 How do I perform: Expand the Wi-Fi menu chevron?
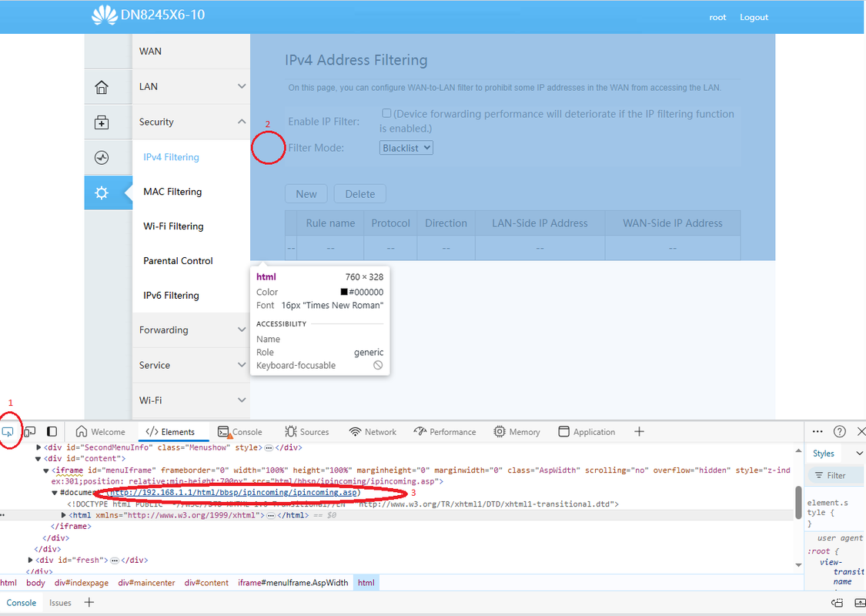click(x=242, y=400)
